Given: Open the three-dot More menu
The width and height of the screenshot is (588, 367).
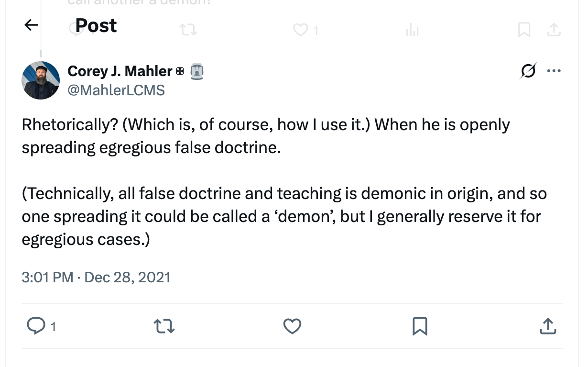Looking at the screenshot, I should click(554, 71).
